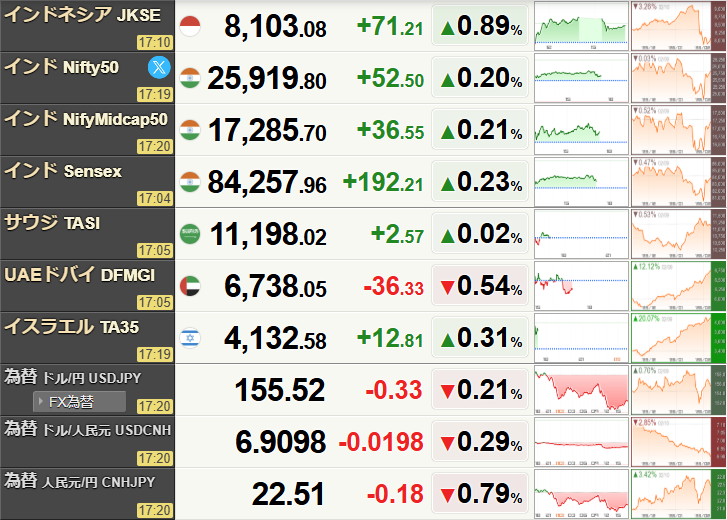This screenshot has width=727, height=520.
Task: Click the India flag in Sensex row
Action: [190, 182]
